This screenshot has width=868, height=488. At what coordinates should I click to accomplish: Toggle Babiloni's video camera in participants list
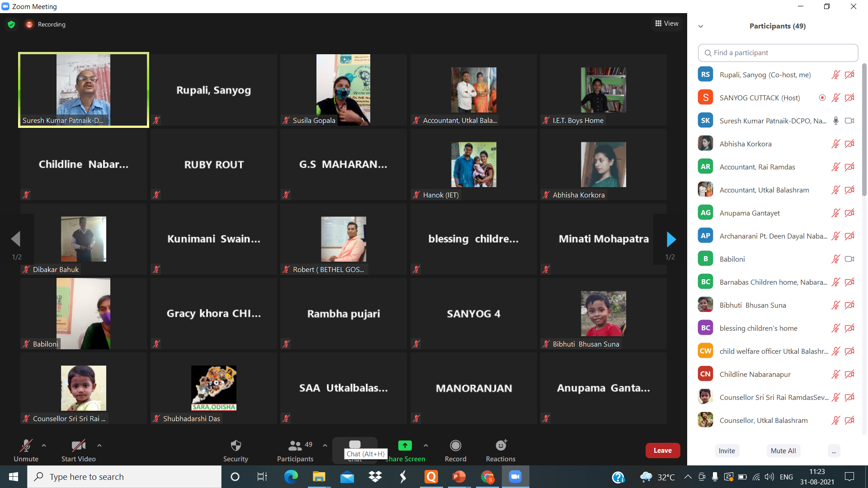(849, 259)
